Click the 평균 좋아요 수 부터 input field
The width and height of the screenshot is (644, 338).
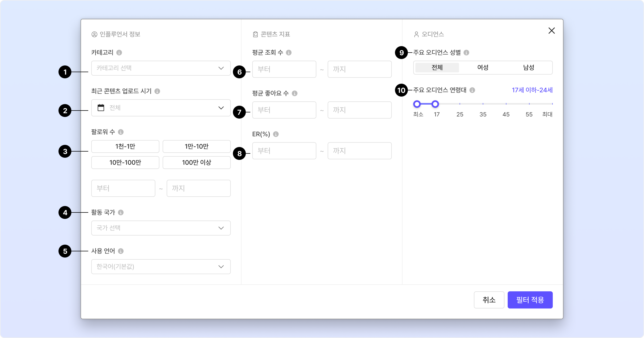(284, 110)
